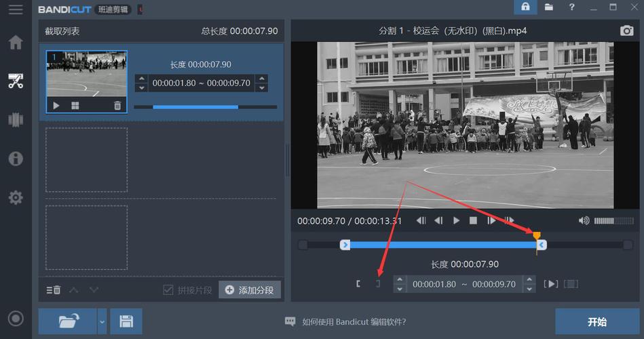Click the start time 00:00:01.80 under timeline
Image resolution: width=644 pixels, height=339 pixels.
[x=434, y=284]
